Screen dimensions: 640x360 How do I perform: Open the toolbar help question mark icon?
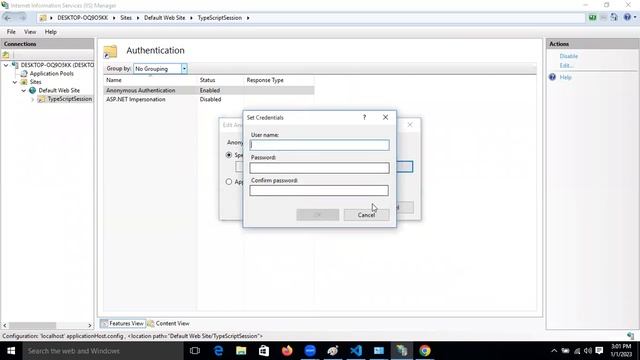tap(627, 18)
